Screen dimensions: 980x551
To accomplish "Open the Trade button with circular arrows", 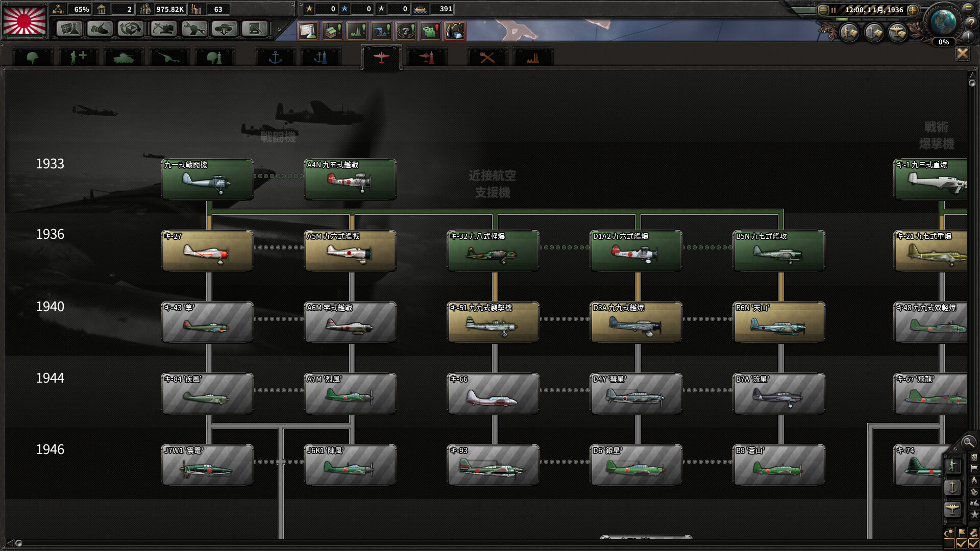I will [x=131, y=29].
